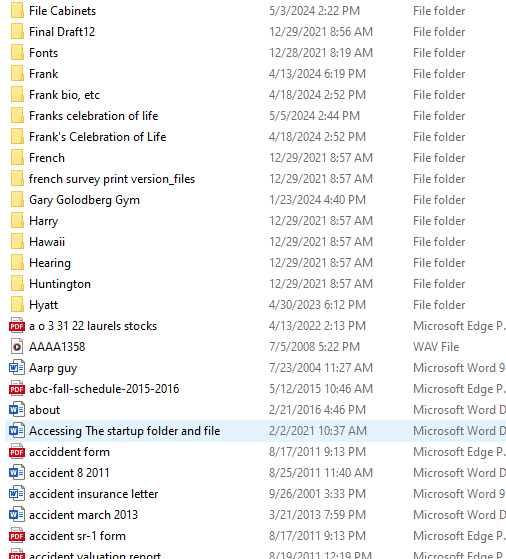Screen dimensions: 506x559
Task: Click the WAV audio icon of AAAA1358
Action: pyautogui.click(x=17, y=347)
